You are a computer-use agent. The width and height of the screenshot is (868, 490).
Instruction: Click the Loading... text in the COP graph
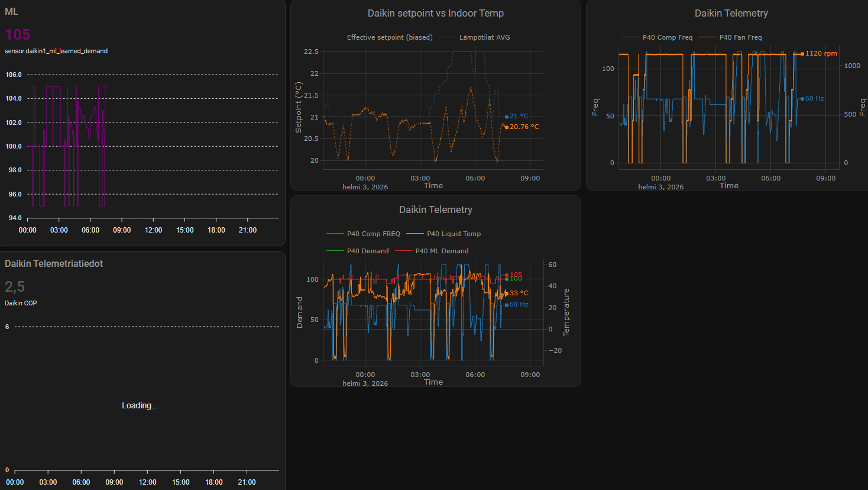[140, 405]
